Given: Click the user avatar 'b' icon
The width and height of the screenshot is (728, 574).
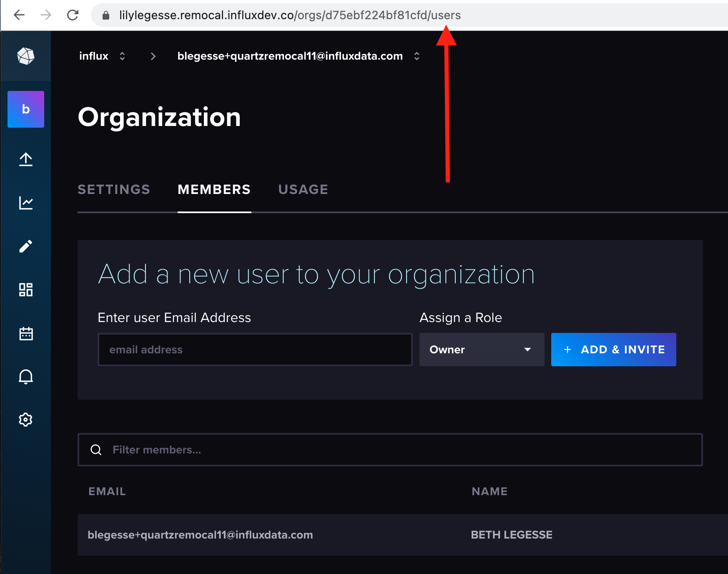Looking at the screenshot, I should (x=25, y=109).
